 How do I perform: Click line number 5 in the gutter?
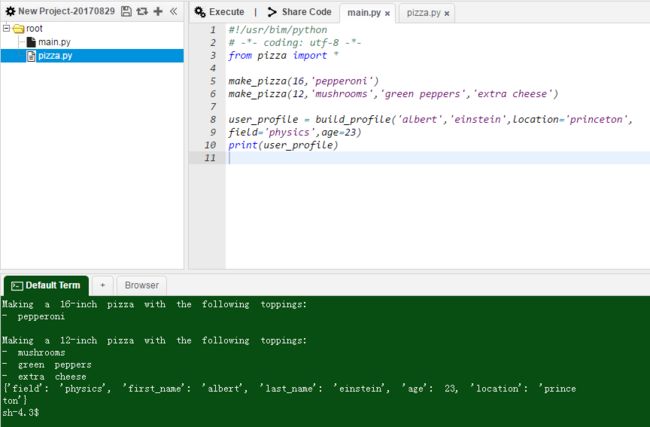tap(213, 81)
